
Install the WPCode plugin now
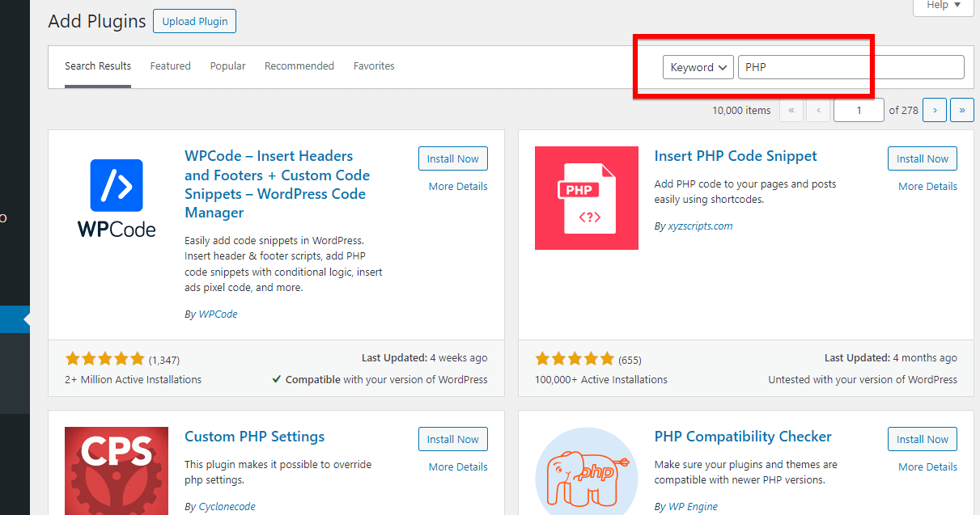point(452,159)
